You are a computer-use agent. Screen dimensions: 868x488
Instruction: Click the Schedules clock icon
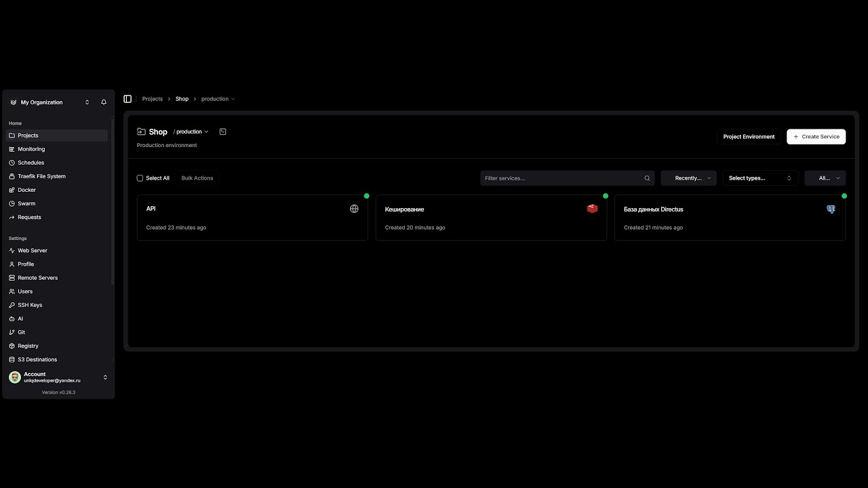pos(12,163)
